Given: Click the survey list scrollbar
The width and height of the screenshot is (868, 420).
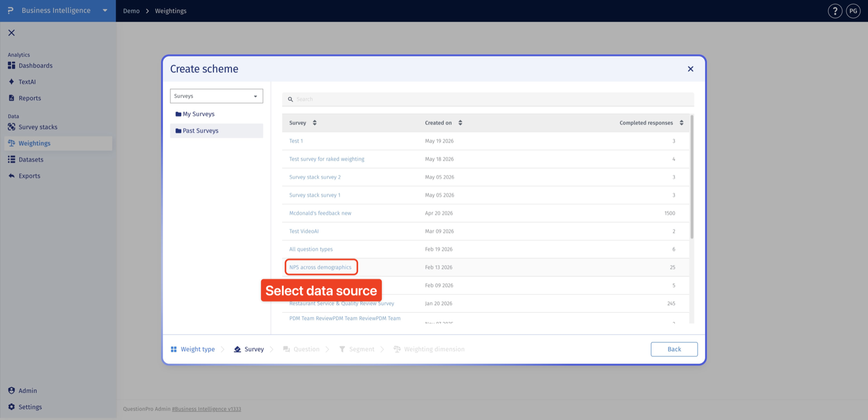Looking at the screenshot, I should click(692, 176).
